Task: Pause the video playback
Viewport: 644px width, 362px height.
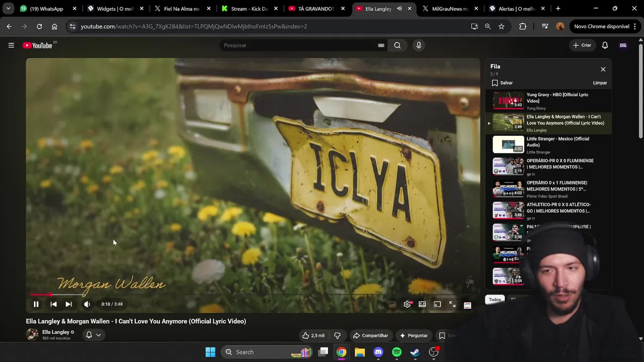Action: 36,304
